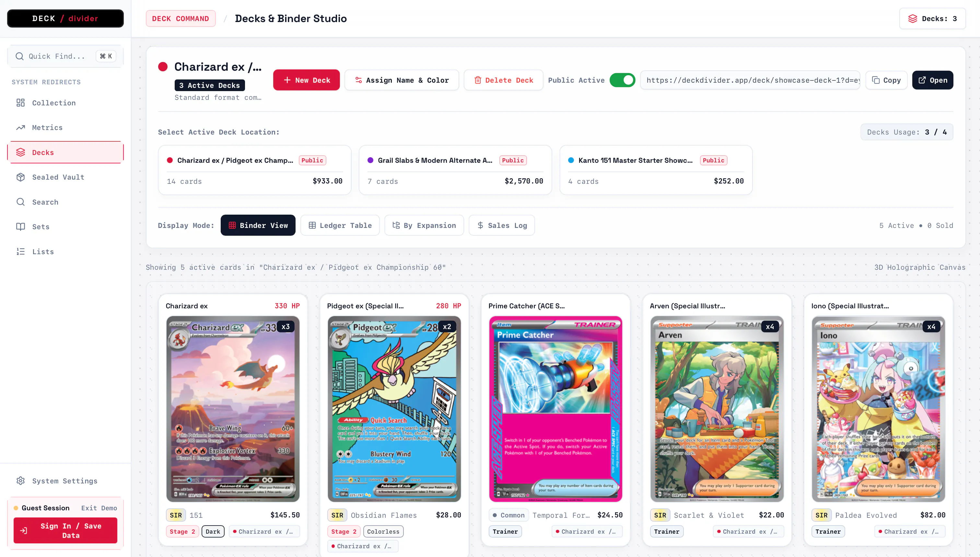Open the Lists section
Image resolution: width=980 pixels, height=557 pixels.
tap(65, 251)
